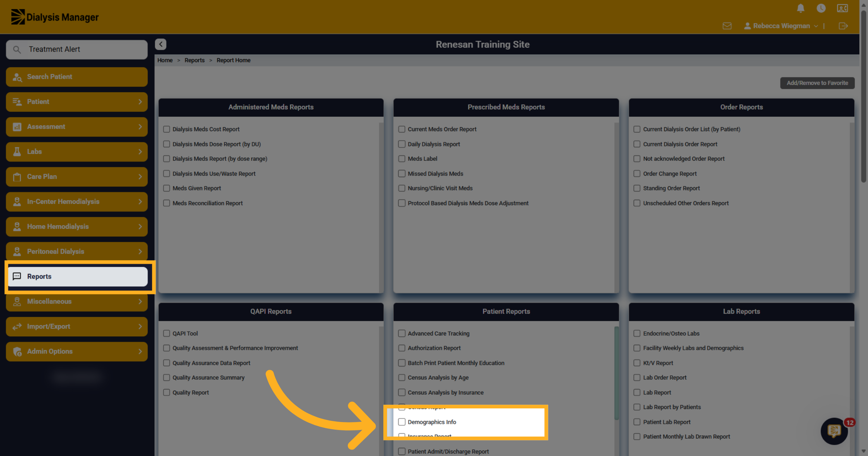Open the contact card icon in header
Viewport: 868px width, 456px height.
(x=842, y=8)
